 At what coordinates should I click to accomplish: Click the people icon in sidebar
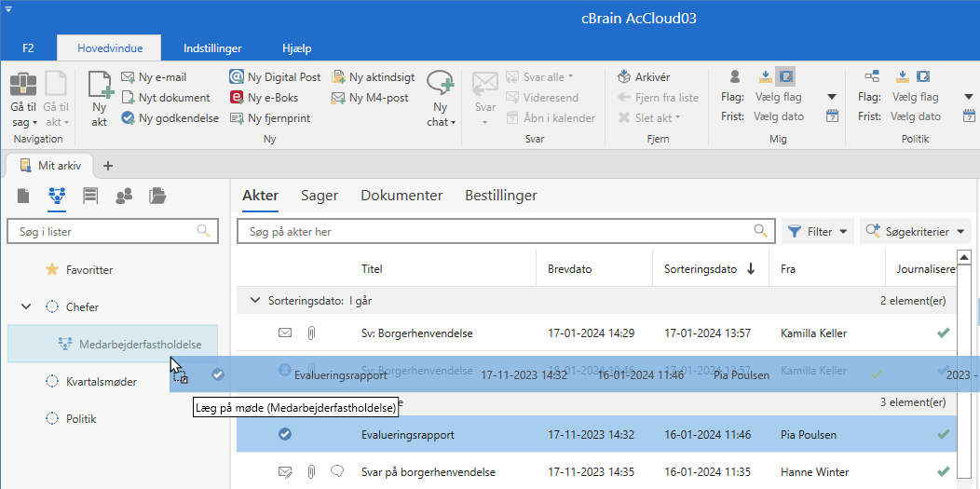(123, 196)
